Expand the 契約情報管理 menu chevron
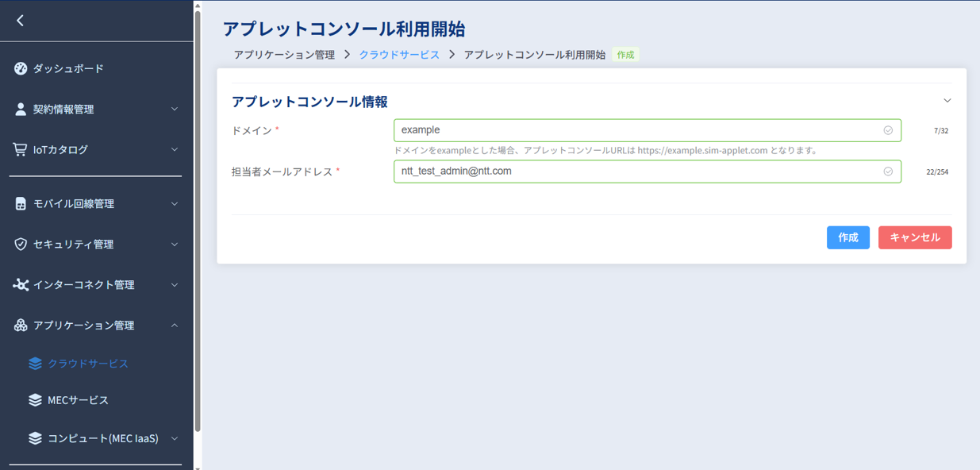The width and height of the screenshot is (980, 470). click(x=175, y=110)
